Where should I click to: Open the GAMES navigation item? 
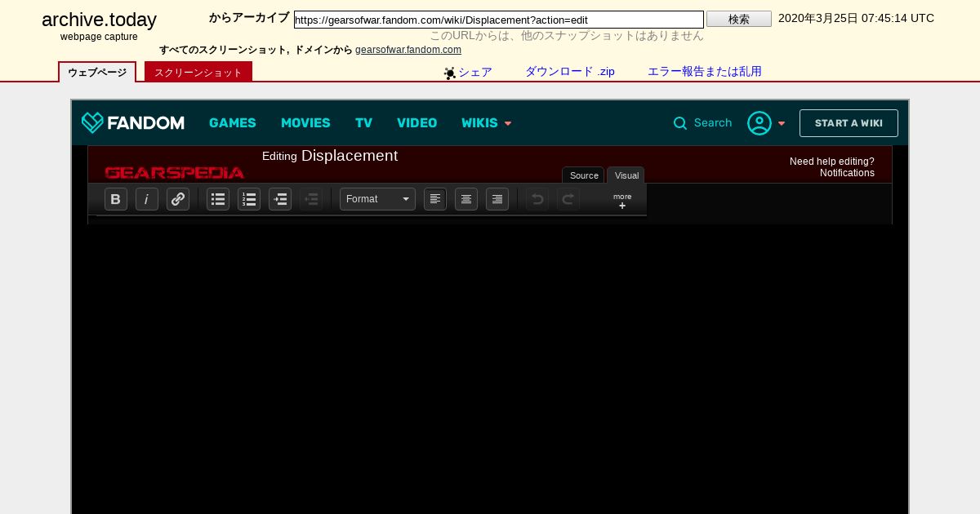233,122
